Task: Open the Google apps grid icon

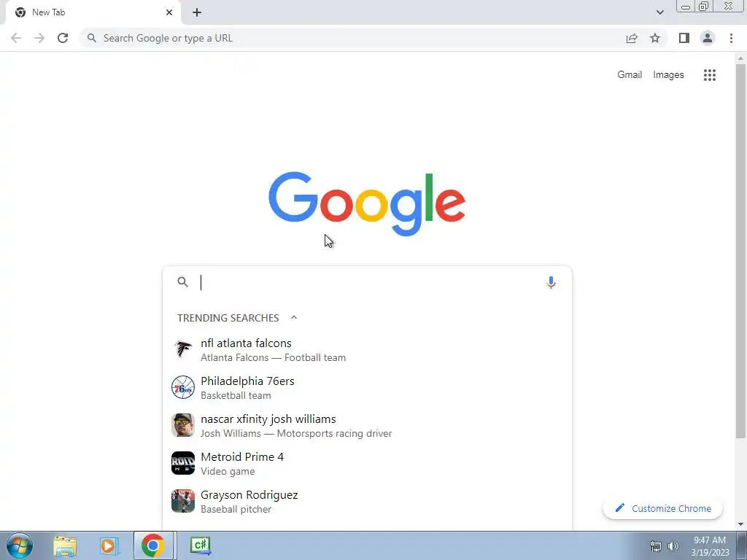Action: (x=710, y=75)
